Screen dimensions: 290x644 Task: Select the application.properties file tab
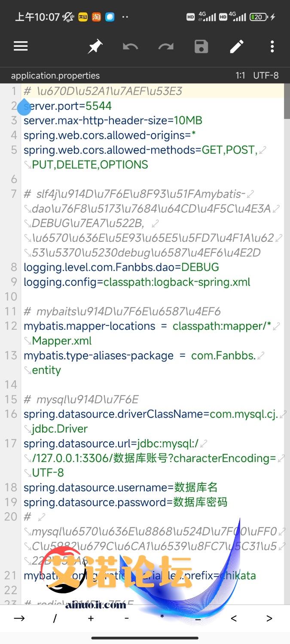[55, 76]
